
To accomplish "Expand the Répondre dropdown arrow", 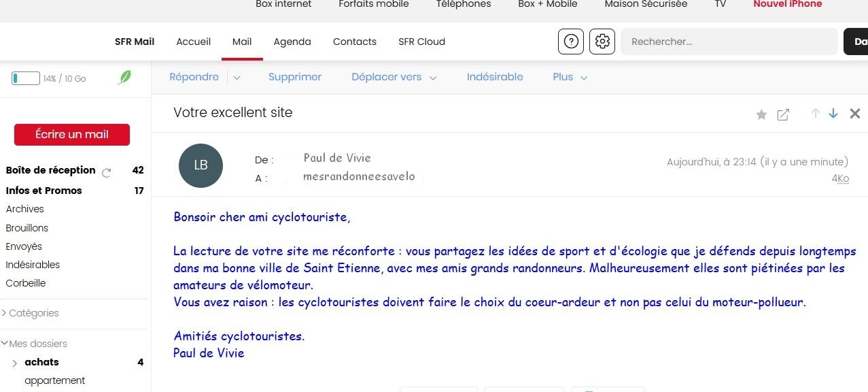I will tap(237, 78).
